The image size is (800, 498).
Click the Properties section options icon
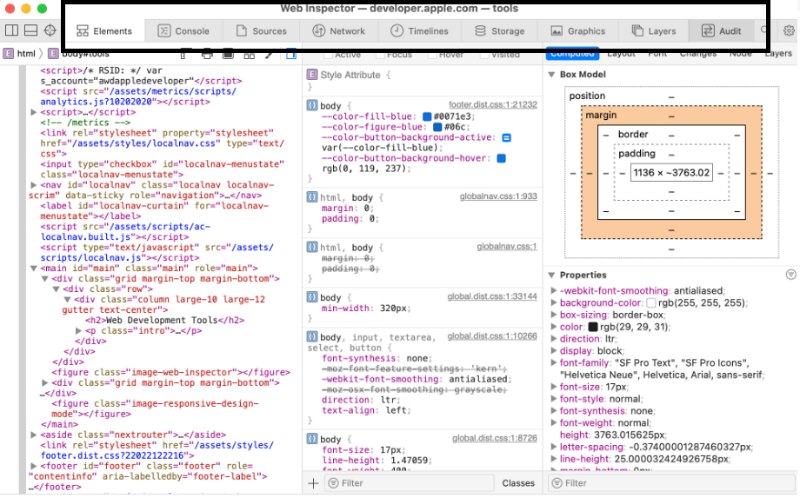[x=791, y=274]
